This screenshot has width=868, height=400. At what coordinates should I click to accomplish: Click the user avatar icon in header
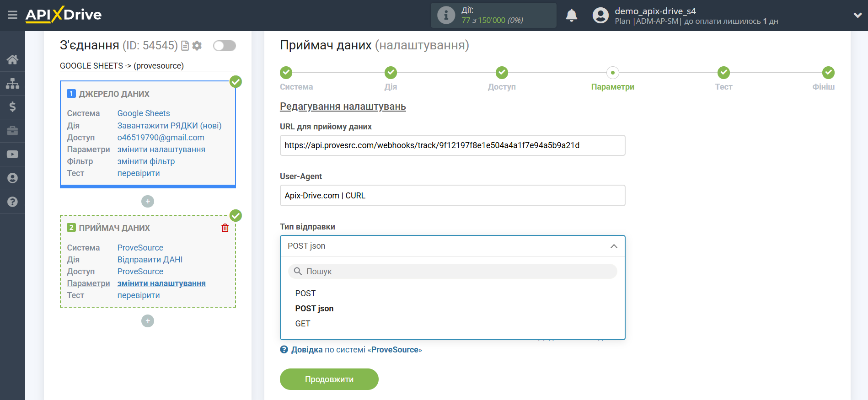600,15
